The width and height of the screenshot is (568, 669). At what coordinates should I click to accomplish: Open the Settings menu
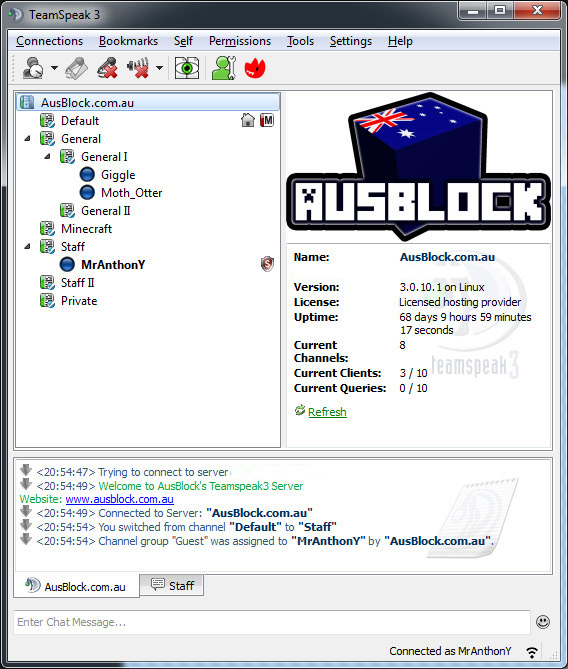coord(351,41)
